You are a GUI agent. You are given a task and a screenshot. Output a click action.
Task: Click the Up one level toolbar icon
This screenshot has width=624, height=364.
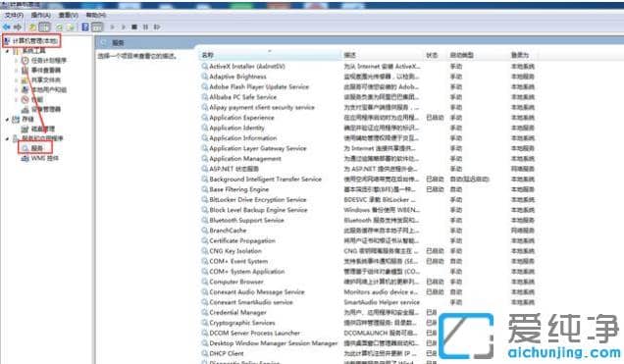click(32, 27)
